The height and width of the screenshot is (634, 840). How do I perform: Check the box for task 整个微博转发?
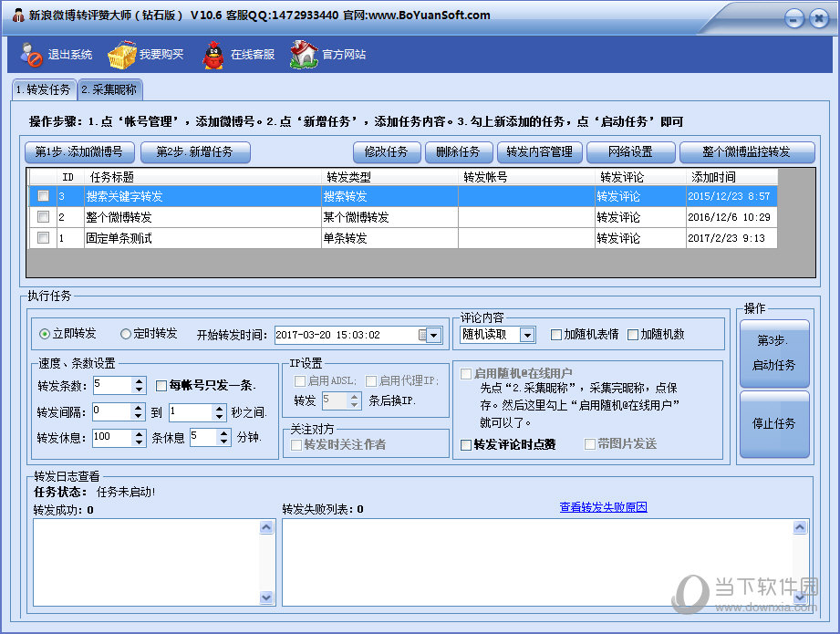(x=44, y=217)
